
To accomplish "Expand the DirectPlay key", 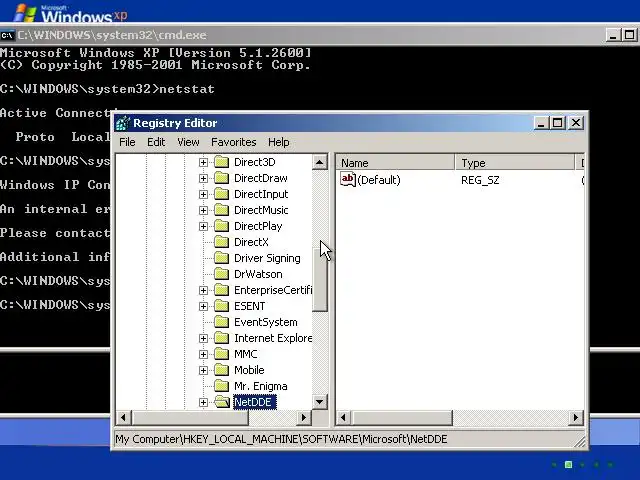I will 203,227.
